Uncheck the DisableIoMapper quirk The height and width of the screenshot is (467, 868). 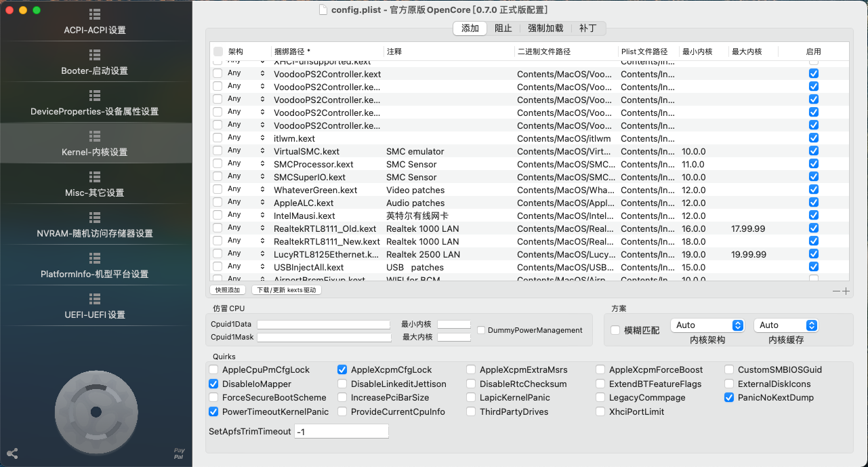click(213, 384)
